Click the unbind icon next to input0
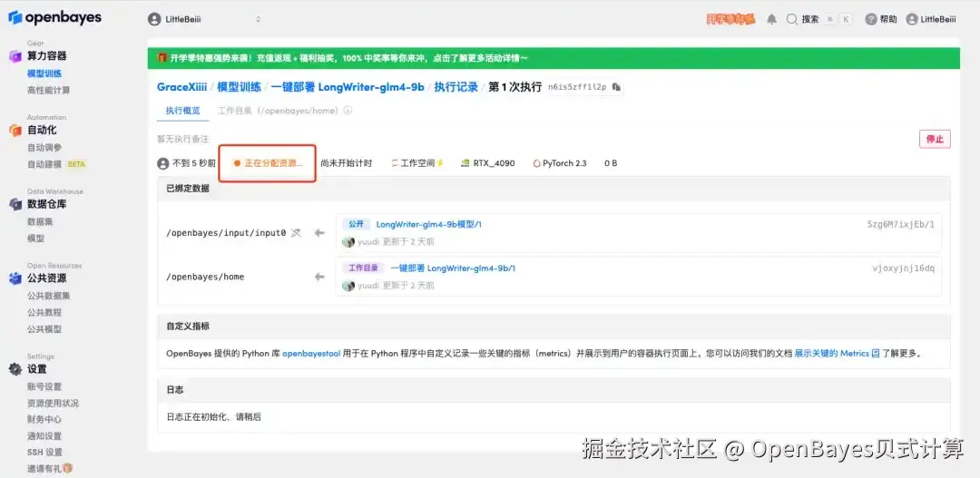 point(296,233)
